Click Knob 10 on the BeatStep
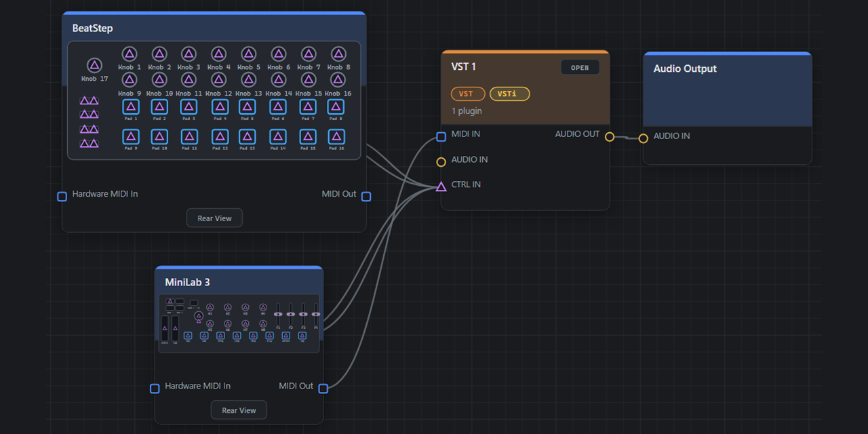 tap(159, 81)
